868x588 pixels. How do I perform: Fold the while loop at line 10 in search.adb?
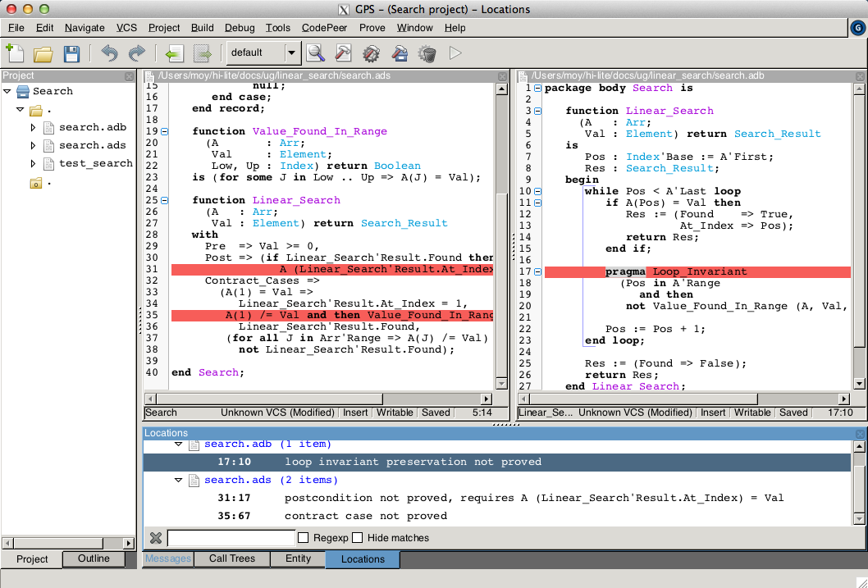coord(537,191)
